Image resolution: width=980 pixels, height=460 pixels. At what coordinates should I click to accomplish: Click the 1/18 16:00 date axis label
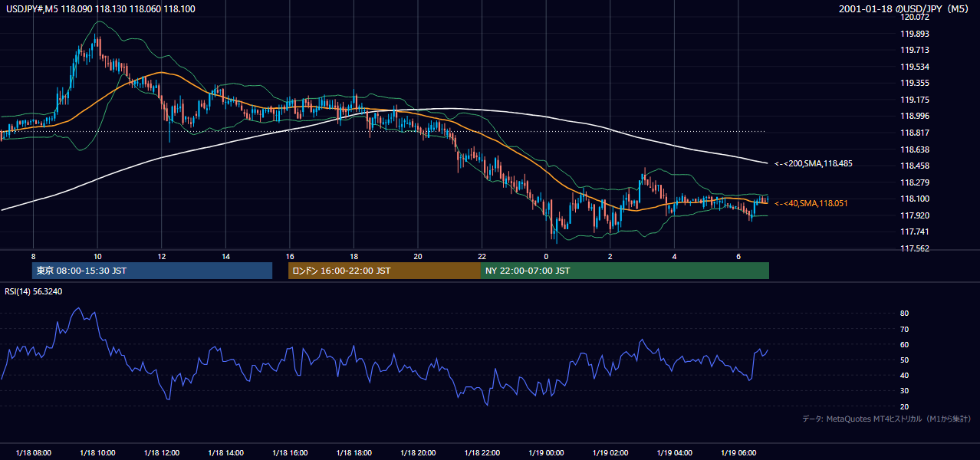[290, 453]
